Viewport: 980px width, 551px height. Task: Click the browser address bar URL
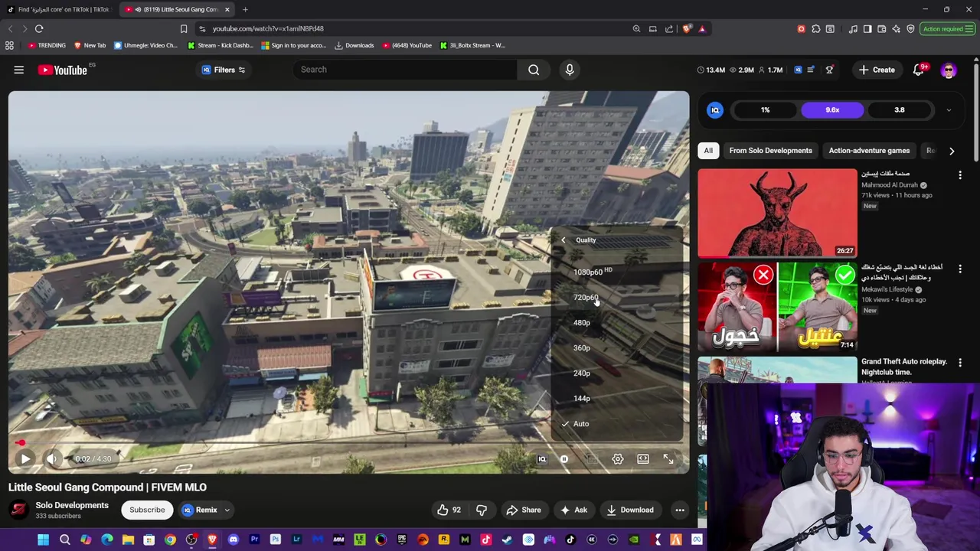[268, 28]
